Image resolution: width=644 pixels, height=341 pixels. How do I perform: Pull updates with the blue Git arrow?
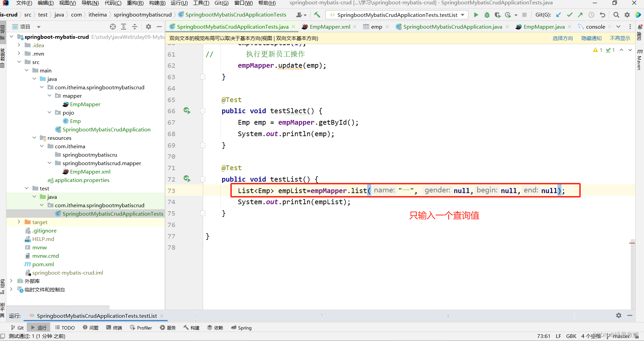[x=559, y=15]
